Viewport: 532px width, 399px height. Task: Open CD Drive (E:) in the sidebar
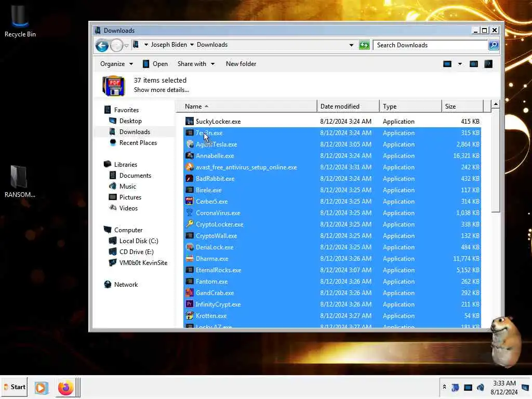pos(136,252)
